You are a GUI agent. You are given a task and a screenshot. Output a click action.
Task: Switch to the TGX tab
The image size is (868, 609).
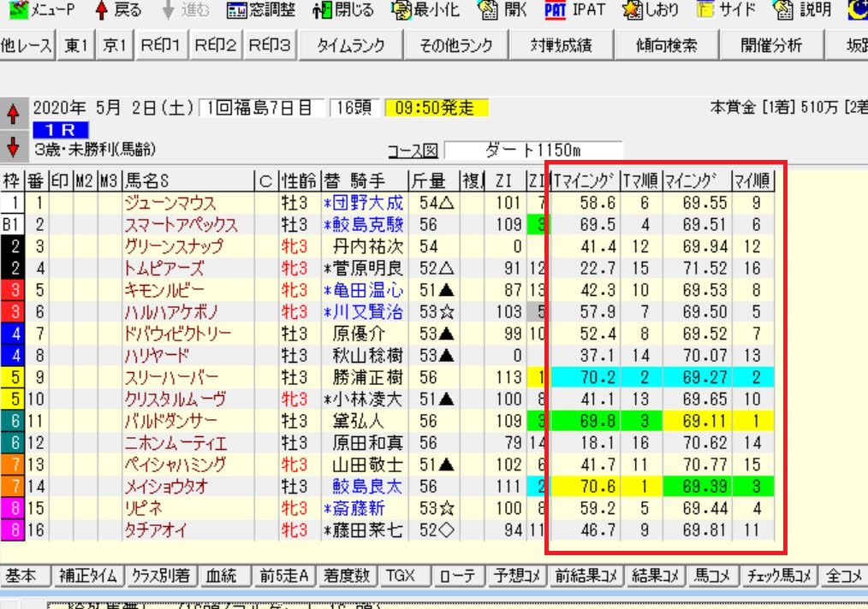(405, 576)
